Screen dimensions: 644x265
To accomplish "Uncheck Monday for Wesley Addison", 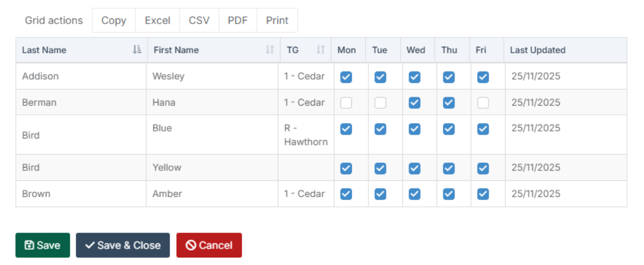I will pyautogui.click(x=346, y=77).
